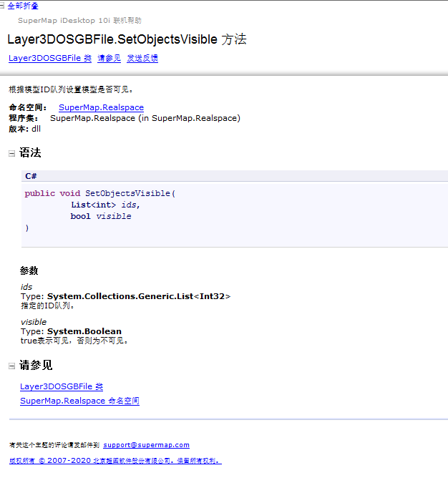Click the System.Collections.Generic.List<Int32> type text
The width and height of the screenshot is (448, 498).
pyautogui.click(x=139, y=296)
